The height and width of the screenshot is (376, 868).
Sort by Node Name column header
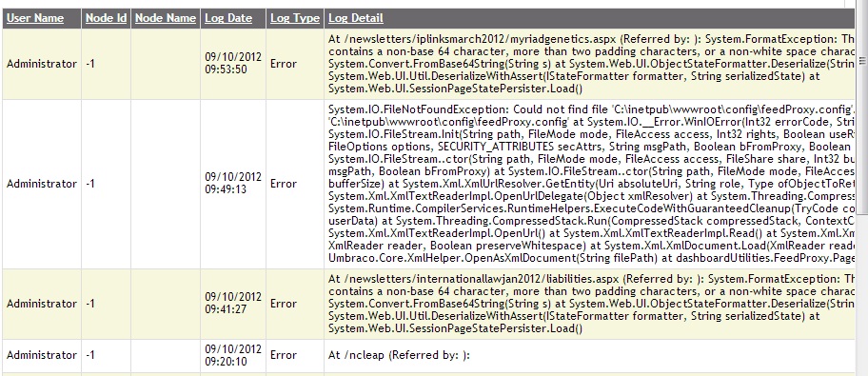[x=166, y=18]
